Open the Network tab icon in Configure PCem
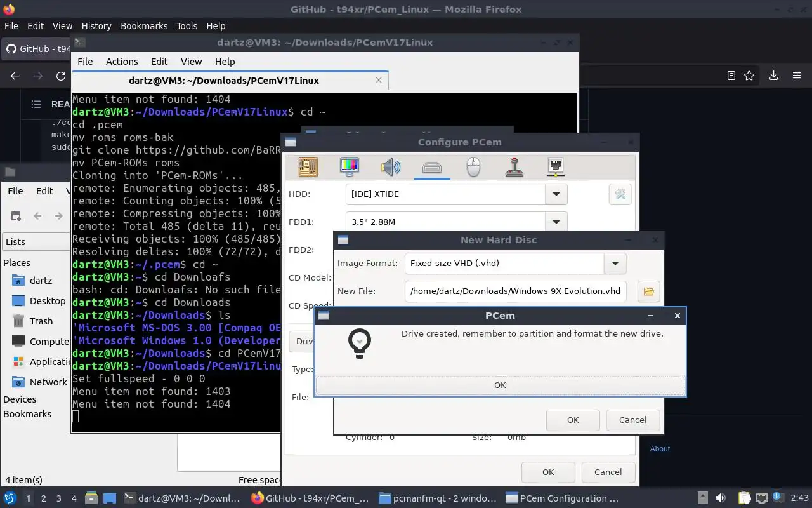 [x=556, y=167]
